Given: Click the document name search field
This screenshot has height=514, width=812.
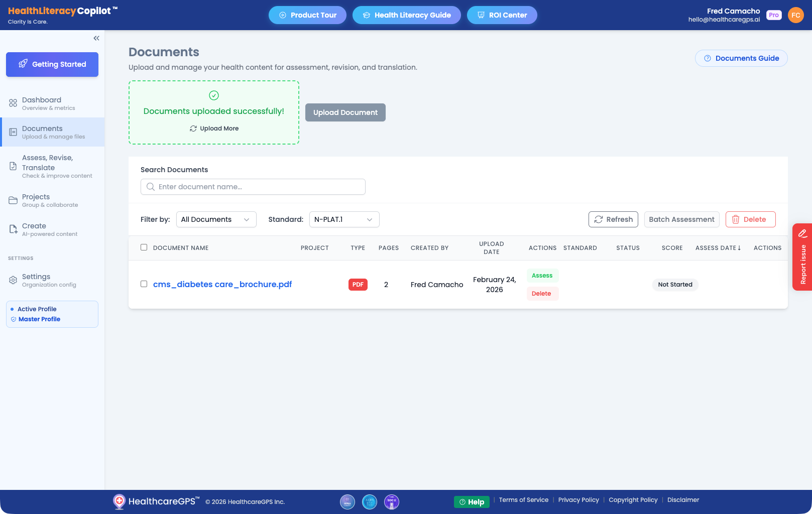Looking at the screenshot, I should click(253, 186).
